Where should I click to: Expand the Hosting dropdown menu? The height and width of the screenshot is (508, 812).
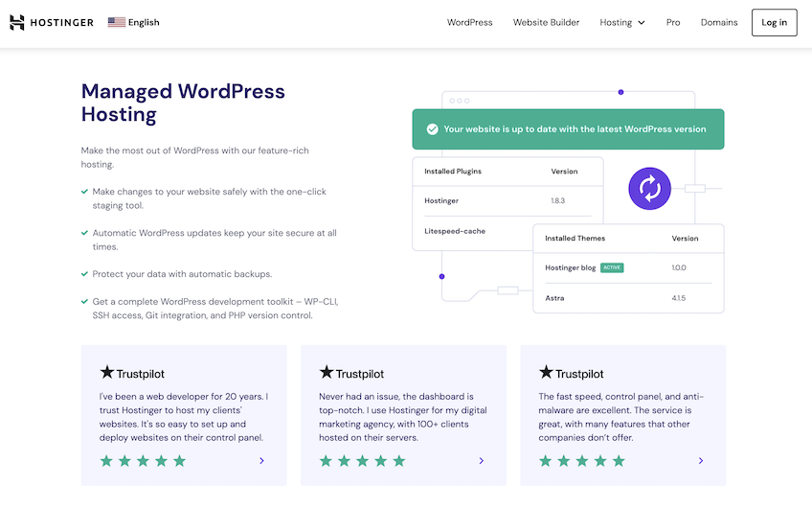(x=622, y=22)
